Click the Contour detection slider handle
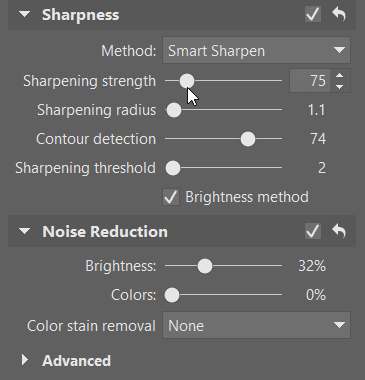Screen dimensions: 365x380 [248, 139]
